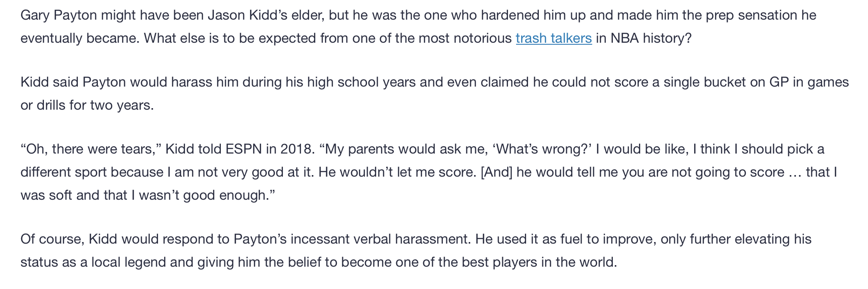Click the quote "Oh, there were tears,"
Viewport: 868px width, 289px height.
click(x=91, y=149)
